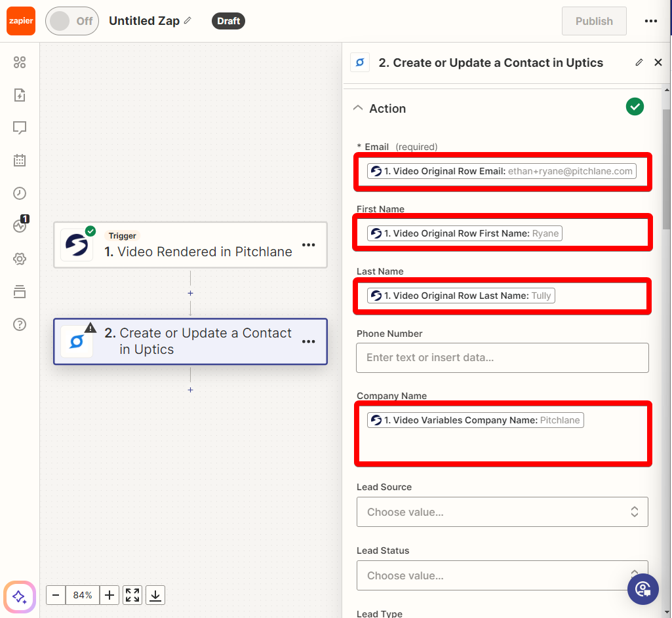Viewport: 672px width, 618px height.
Task: Zoom out the canvas with minus button
Action: (56, 595)
